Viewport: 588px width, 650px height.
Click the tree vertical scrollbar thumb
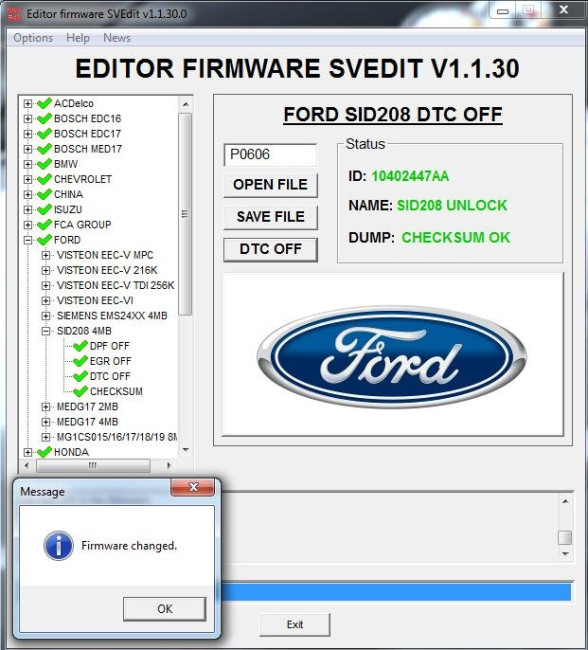[x=185, y=214]
